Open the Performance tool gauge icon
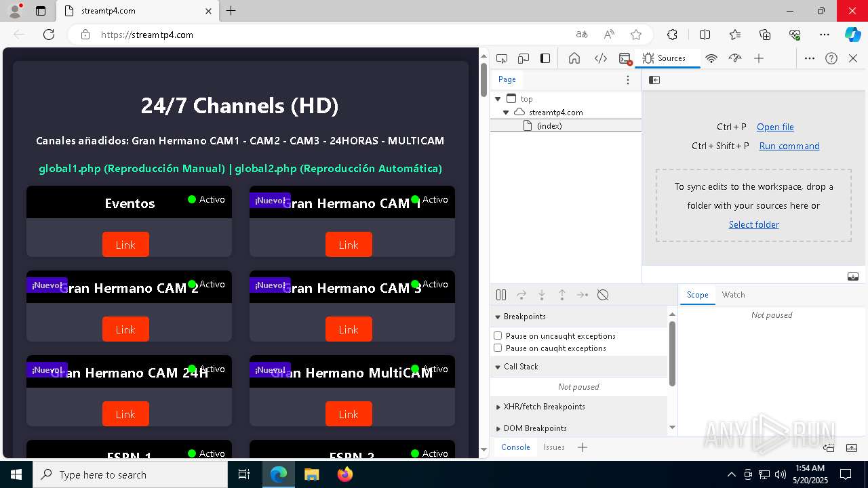This screenshot has width=868, height=488. point(735,58)
